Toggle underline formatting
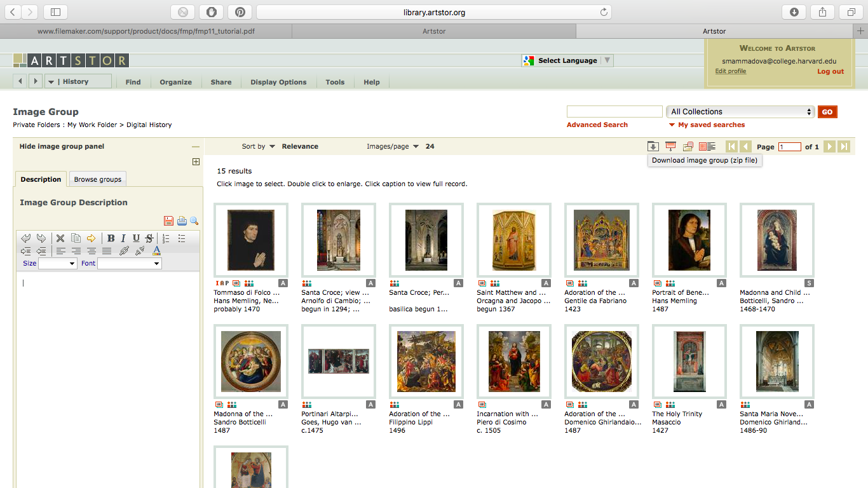 [136, 238]
